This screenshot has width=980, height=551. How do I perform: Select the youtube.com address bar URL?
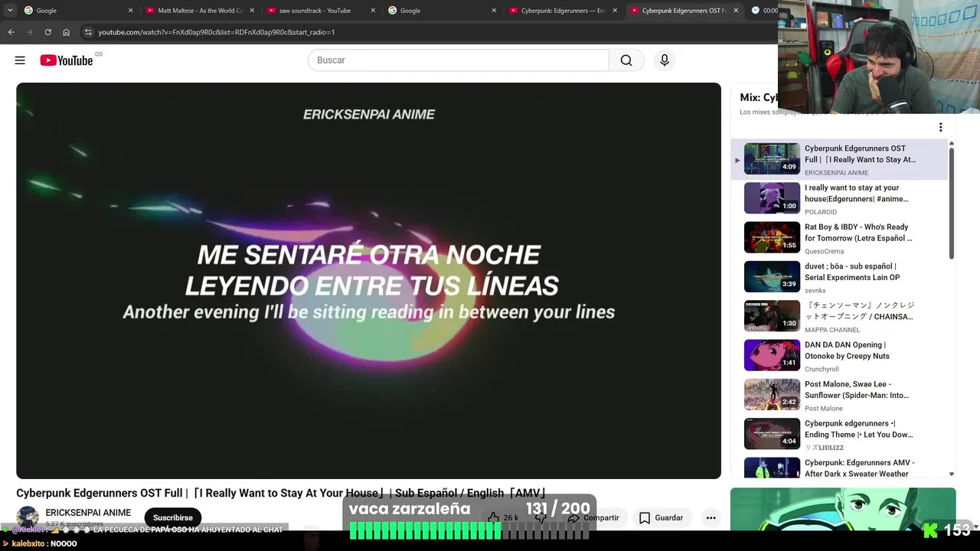(216, 32)
